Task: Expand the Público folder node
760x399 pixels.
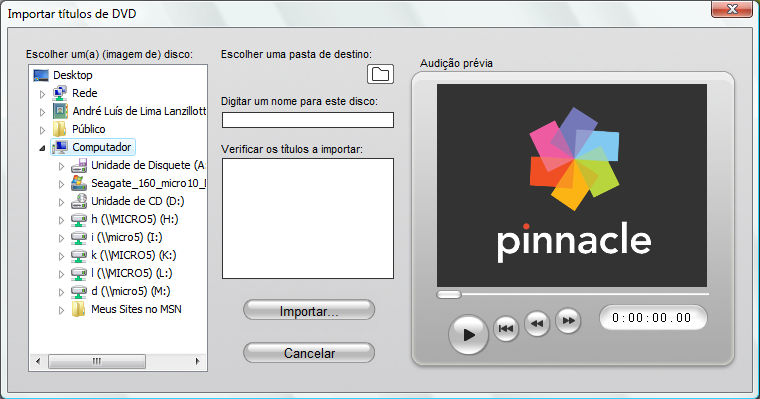Action: [x=43, y=130]
